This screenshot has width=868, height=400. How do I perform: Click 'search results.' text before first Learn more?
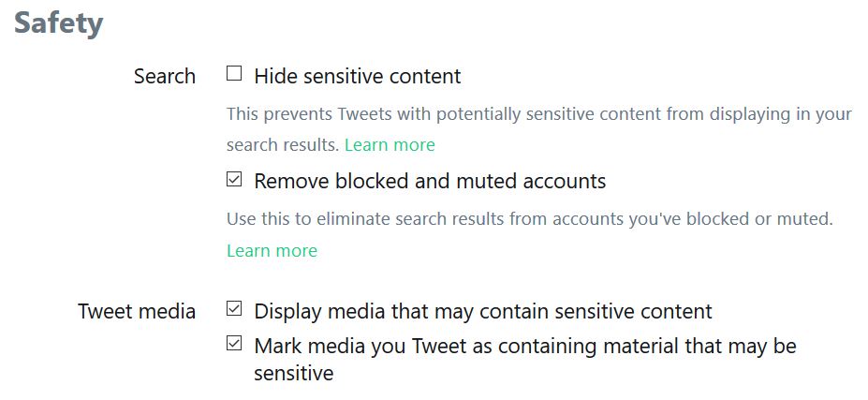pyautogui.click(x=283, y=145)
